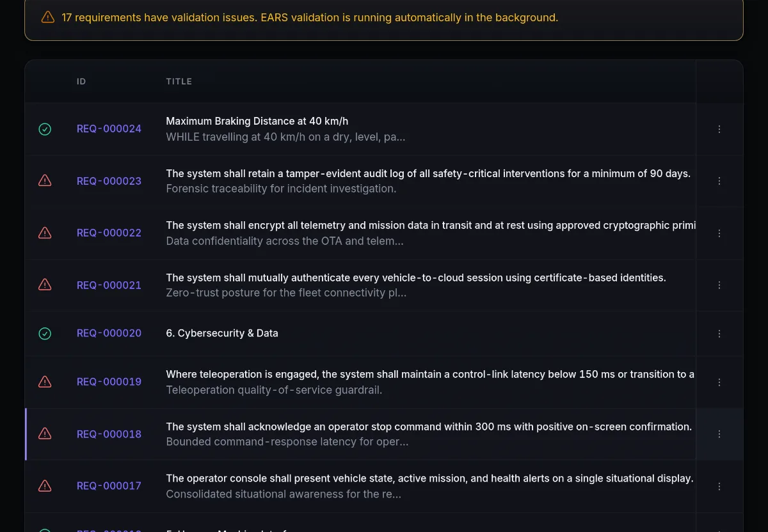768x532 pixels.
Task: Click 'Data confidentiality across the OTA' description
Action: click(285, 241)
